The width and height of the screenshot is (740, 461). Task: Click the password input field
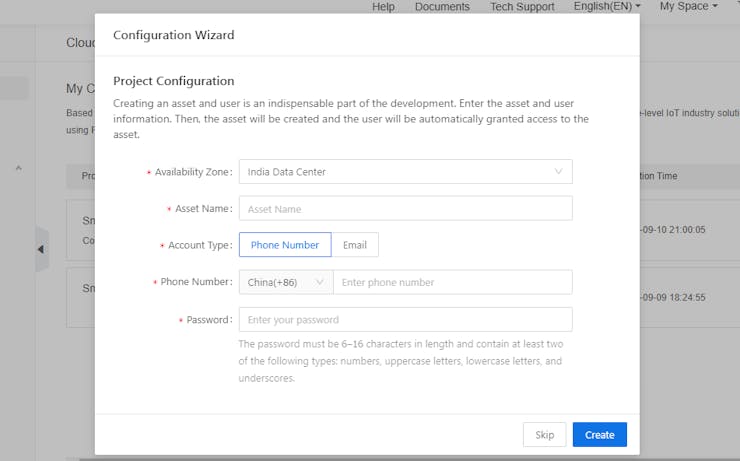pyautogui.click(x=405, y=320)
